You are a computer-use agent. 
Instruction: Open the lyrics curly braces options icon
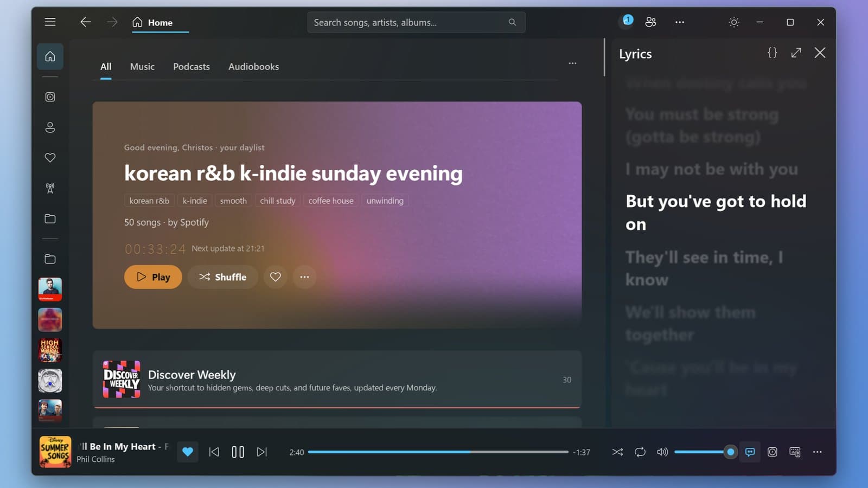click(772, 53)
